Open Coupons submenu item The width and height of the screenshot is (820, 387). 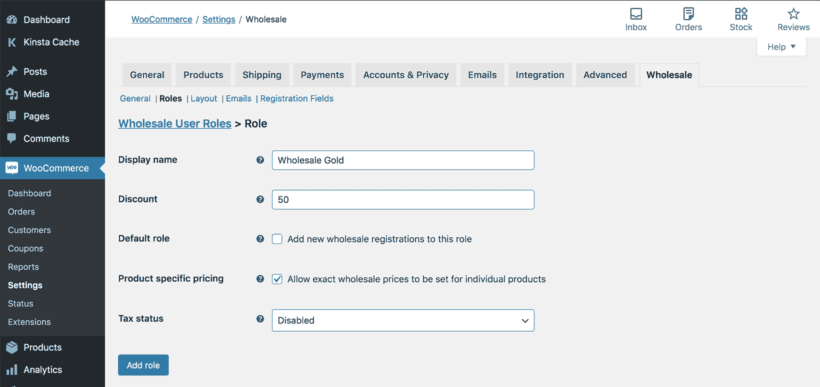pos(26,248)
